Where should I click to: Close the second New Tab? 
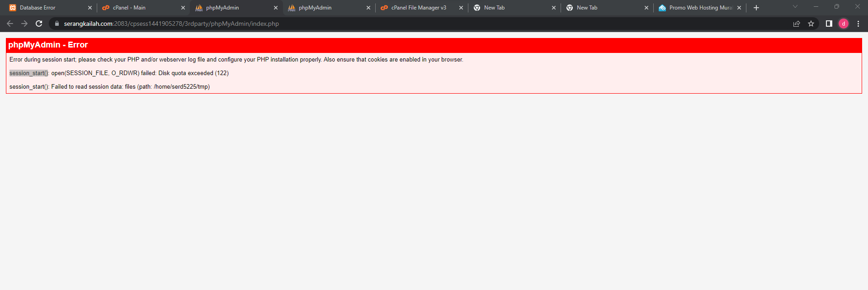646,8
